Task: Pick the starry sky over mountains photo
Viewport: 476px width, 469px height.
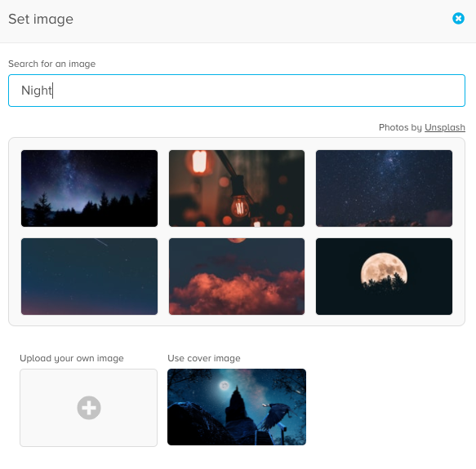Action: 384,188
